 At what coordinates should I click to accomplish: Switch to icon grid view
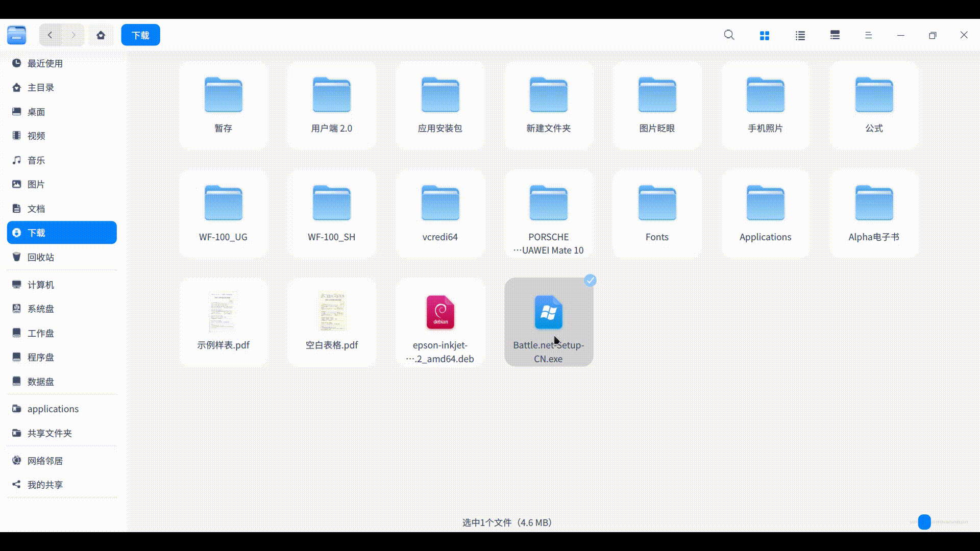(x=764, y=35)
